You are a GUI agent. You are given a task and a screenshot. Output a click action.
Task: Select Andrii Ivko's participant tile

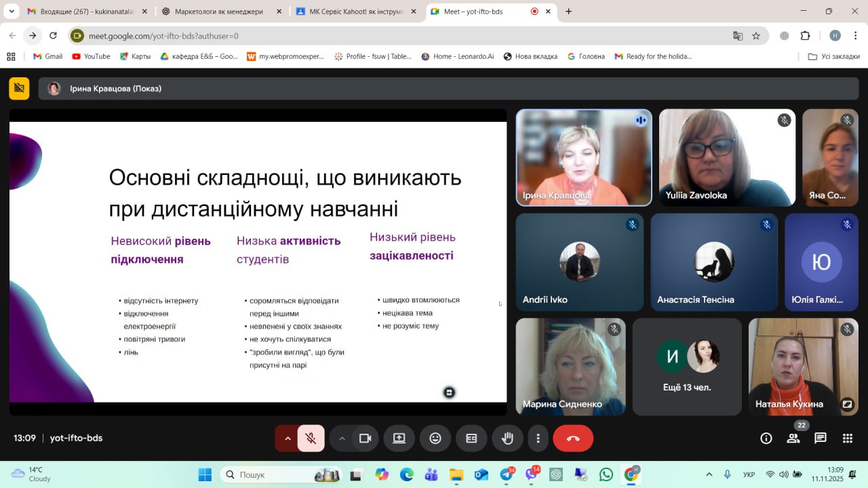(x=580, y=262)
